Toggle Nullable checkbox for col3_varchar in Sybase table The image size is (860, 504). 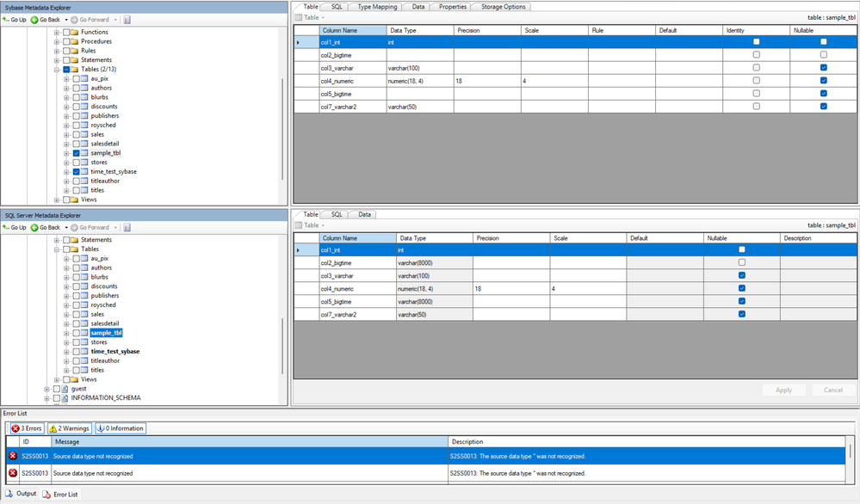(823, 68)
